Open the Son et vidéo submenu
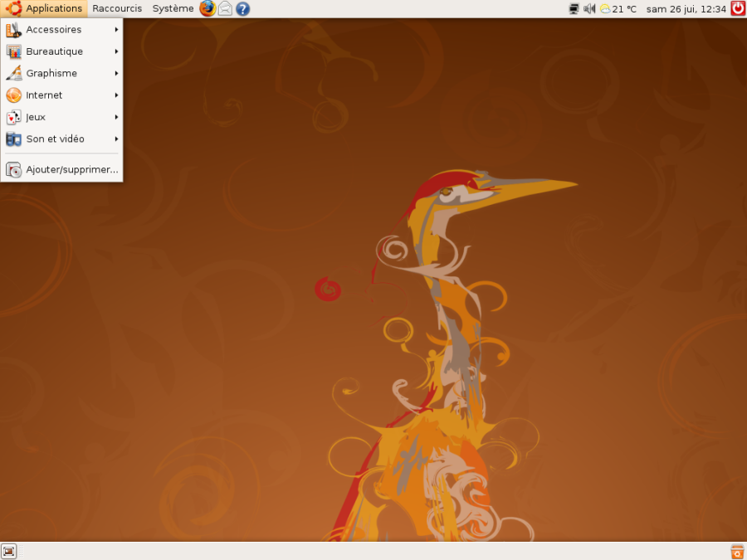 pyautogui.click(x=62, y=139)
